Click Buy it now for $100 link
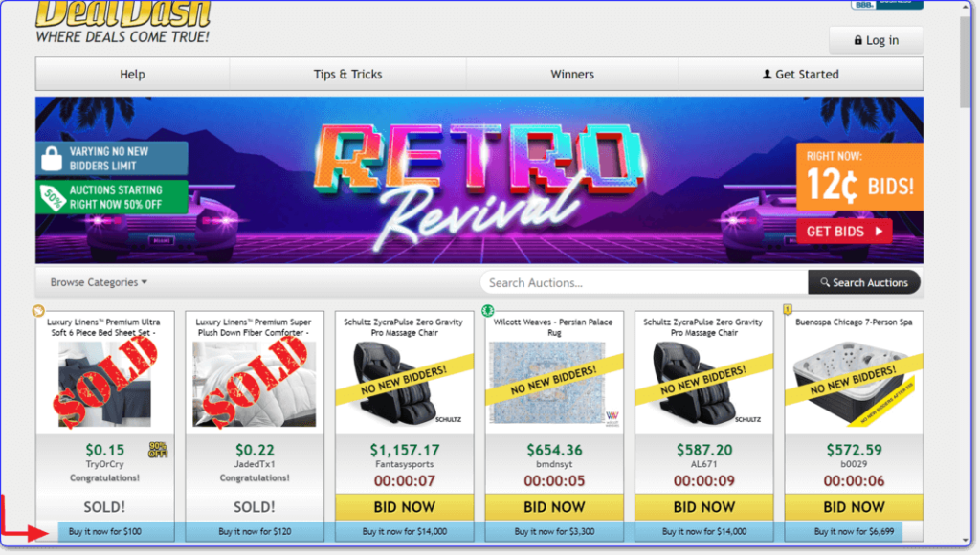The image size is (980, 555). click(x=105, y=531)
